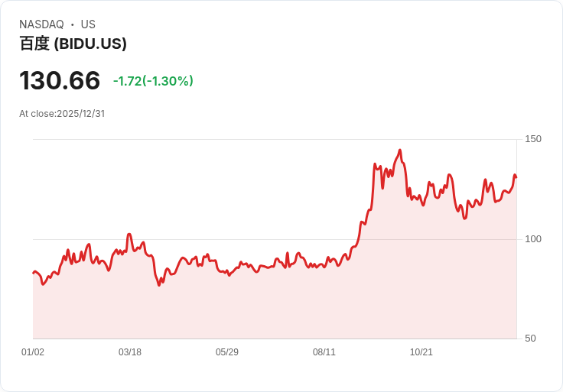Click the 100 y-axis label
Screen dimensions: 563x392
[x=532, y=239]
